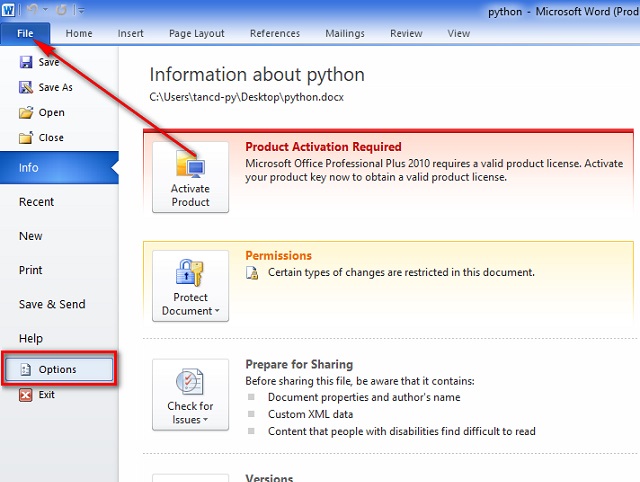This screenshot has height=482, width=640.
Task: Go to Save & Send section
Action: pos(52,304)
